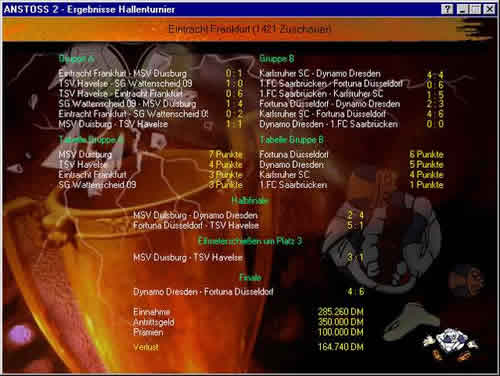Viewport: 500px width, 376px height.
Task: Click the 4:6 final score
Action: click(355, 292)
